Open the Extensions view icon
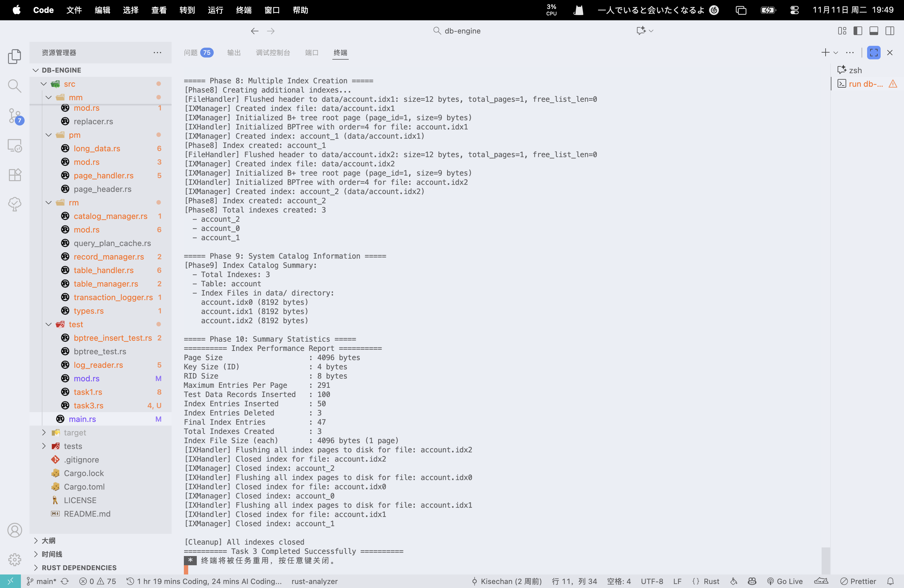The image size is (904, 588). coord(14,175)
